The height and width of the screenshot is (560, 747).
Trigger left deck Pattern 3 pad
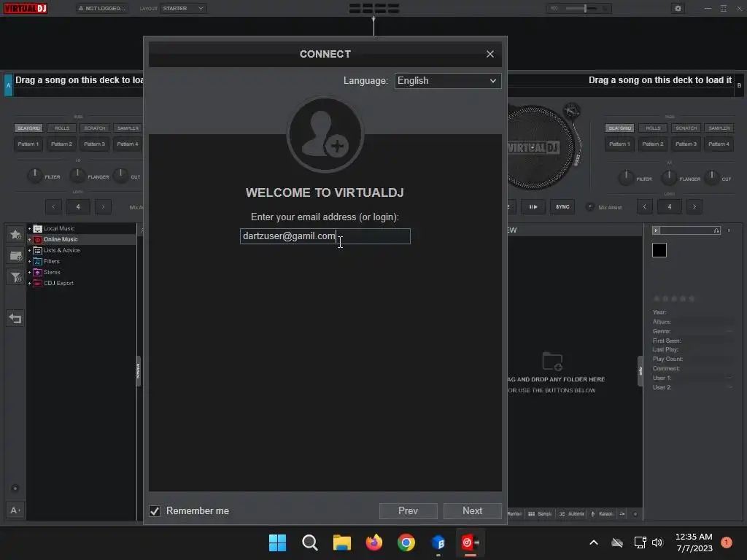(94, 144)
